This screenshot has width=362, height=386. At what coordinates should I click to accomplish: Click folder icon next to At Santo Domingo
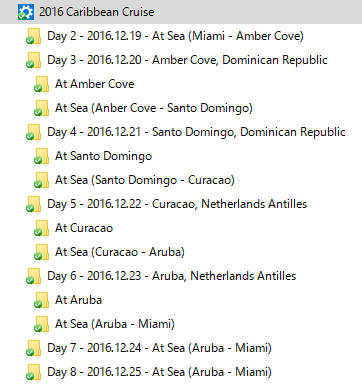[41, 156]
